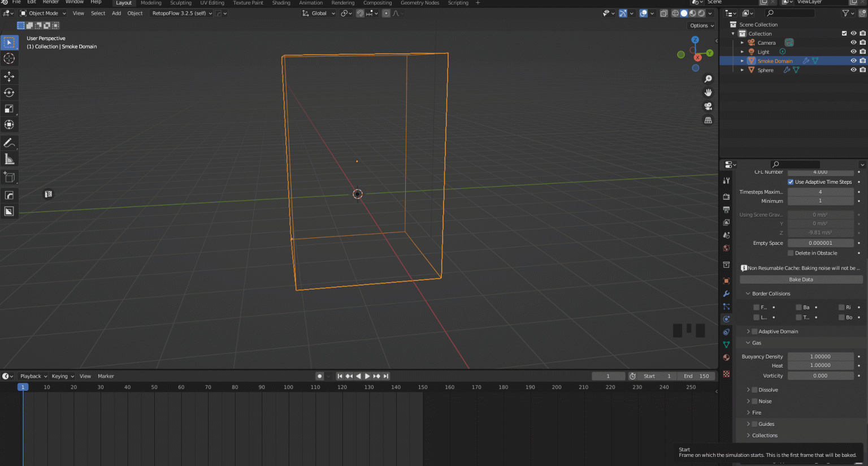
Task: Pick the Annotate tool
Action: click(x=9, y=142)
